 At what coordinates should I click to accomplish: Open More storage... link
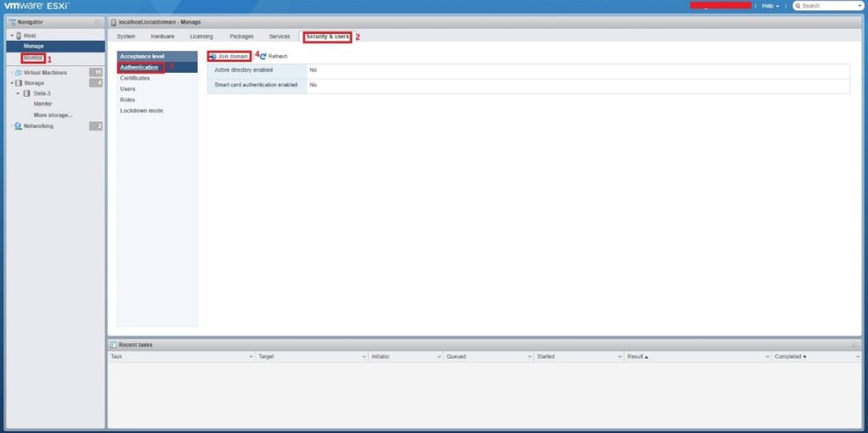point(53,114)
